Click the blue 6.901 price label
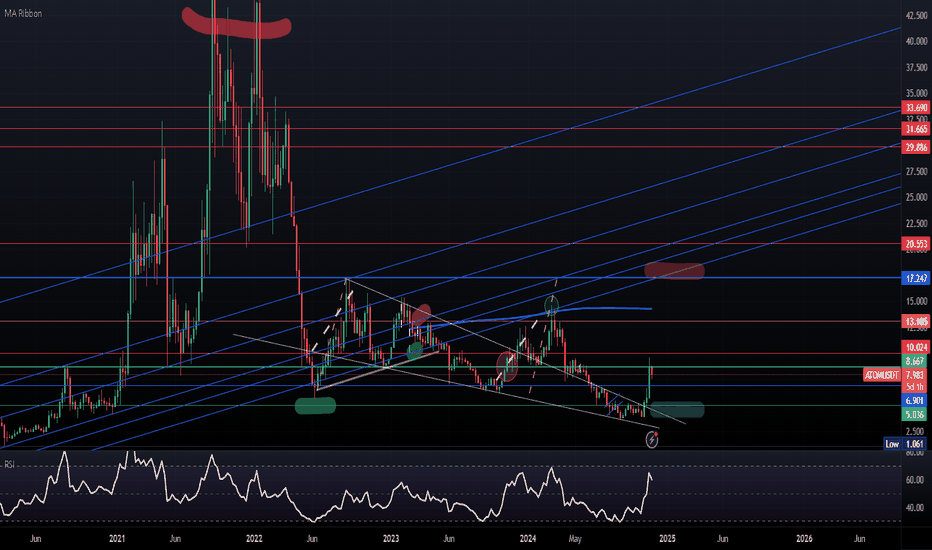This screenshot has width=932, height=550. click(914, 401)
